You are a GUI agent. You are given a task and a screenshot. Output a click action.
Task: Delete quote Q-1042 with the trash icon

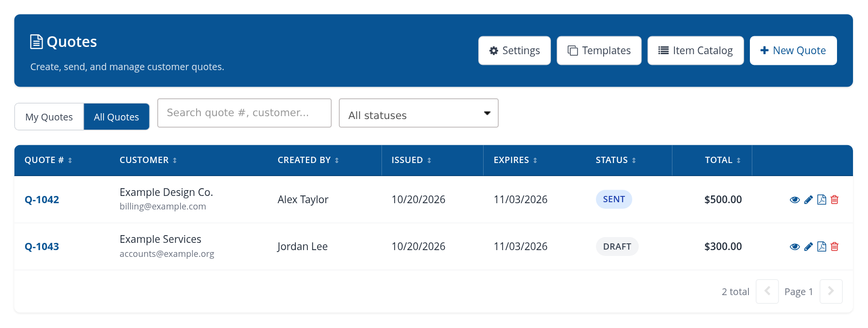pyautogui.click(x=835, y=200)
